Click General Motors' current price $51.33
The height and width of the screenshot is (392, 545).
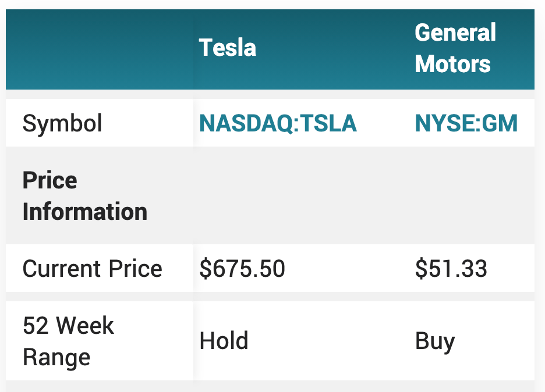click(451, 269)
